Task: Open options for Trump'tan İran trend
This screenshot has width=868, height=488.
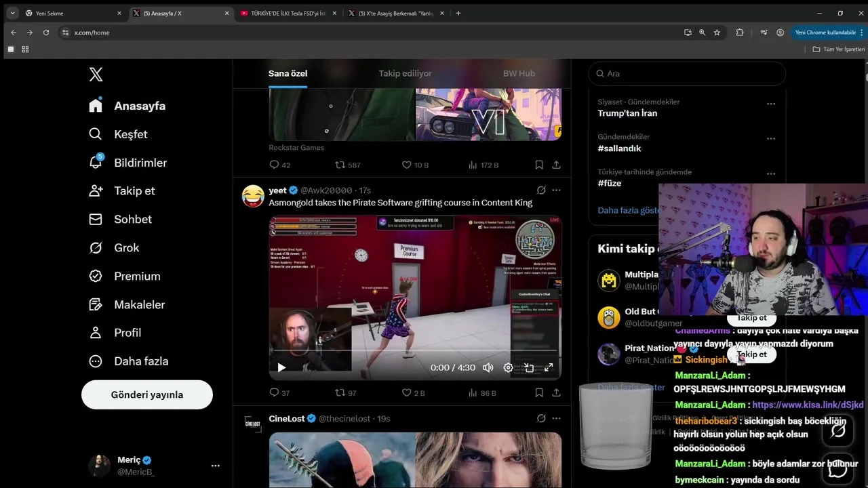Action: click(x=771, y=104)
